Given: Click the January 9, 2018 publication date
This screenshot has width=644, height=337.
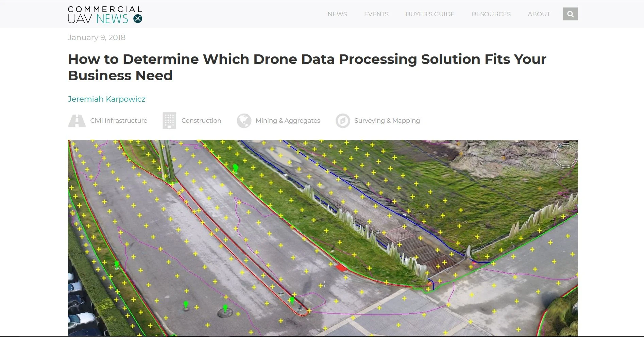Looking at the screenshot, I should tap(97, 37).
